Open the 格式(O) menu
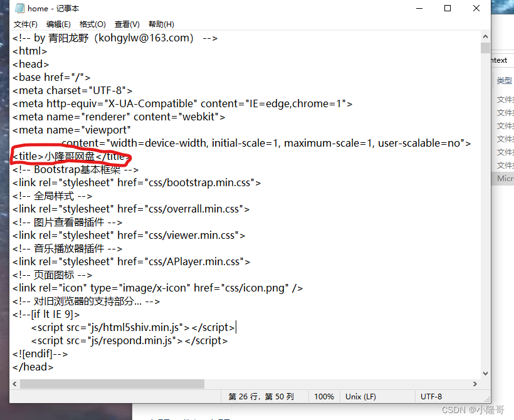The width and height of the screenshot is (514, 420). (92, 24)
